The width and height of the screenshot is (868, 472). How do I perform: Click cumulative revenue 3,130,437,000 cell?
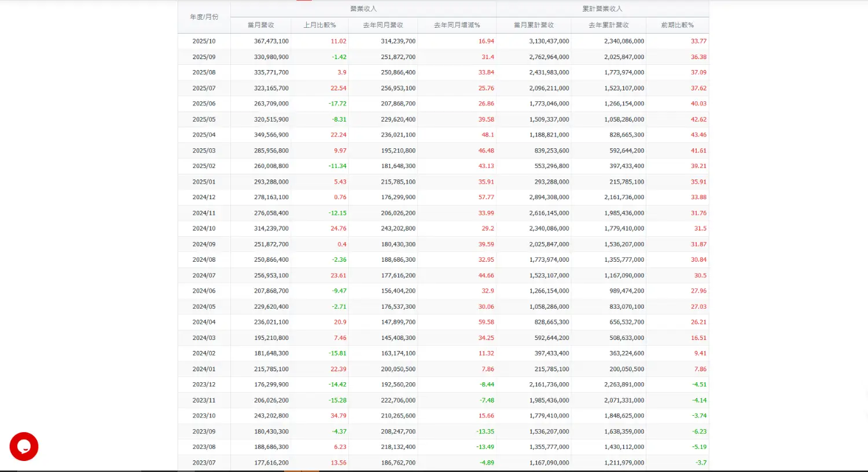(549, 41)
